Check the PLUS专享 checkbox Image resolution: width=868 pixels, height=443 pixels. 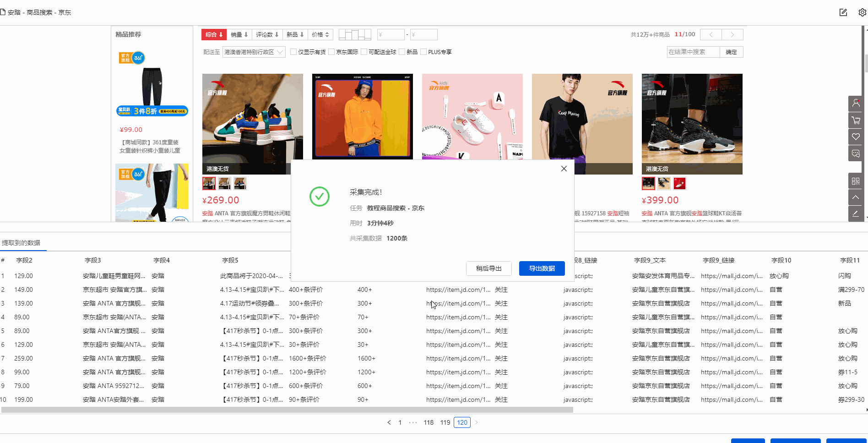pyautogui.click(x=423, y=52)
